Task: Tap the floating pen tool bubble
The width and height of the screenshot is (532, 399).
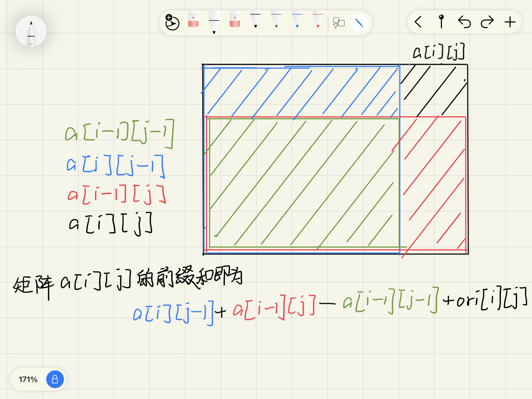Action: tap(31, 31)
